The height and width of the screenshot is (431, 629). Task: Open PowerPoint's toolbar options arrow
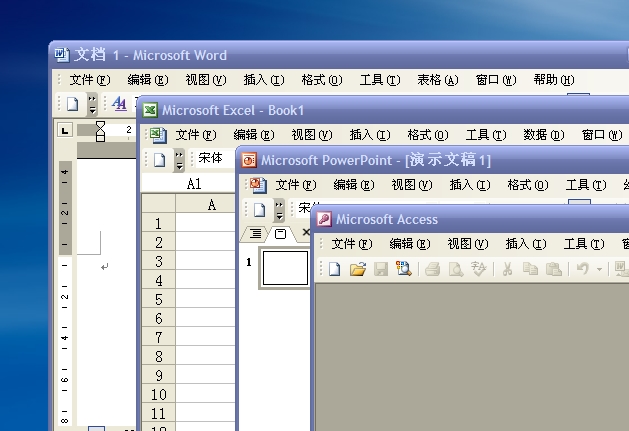point(279,210)
